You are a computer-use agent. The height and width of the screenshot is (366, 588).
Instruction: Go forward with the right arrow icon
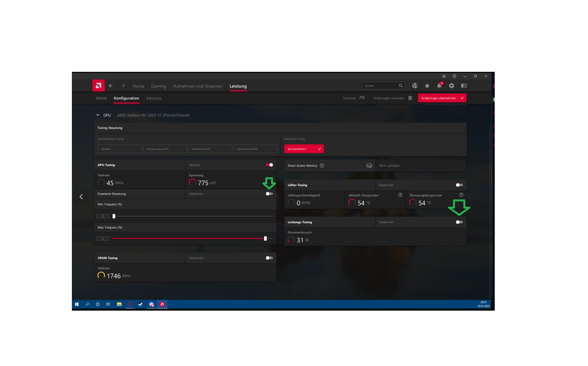pos(123,86)
